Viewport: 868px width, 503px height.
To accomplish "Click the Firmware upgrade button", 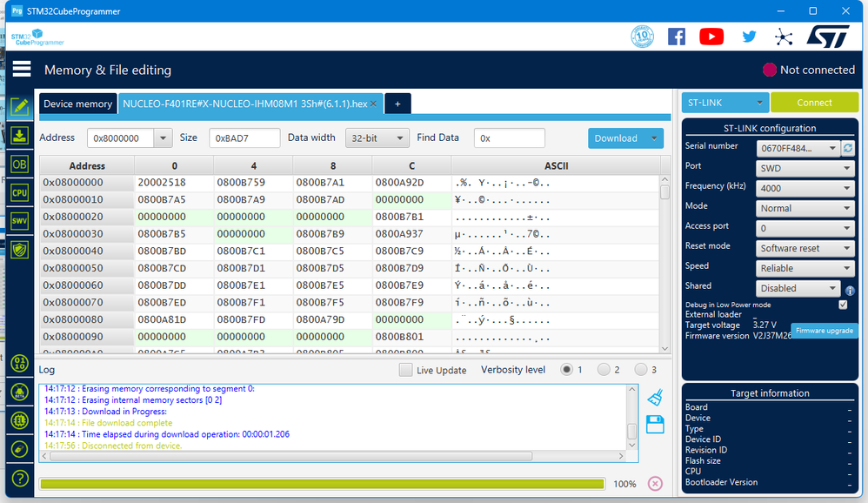I will point(825,330).
